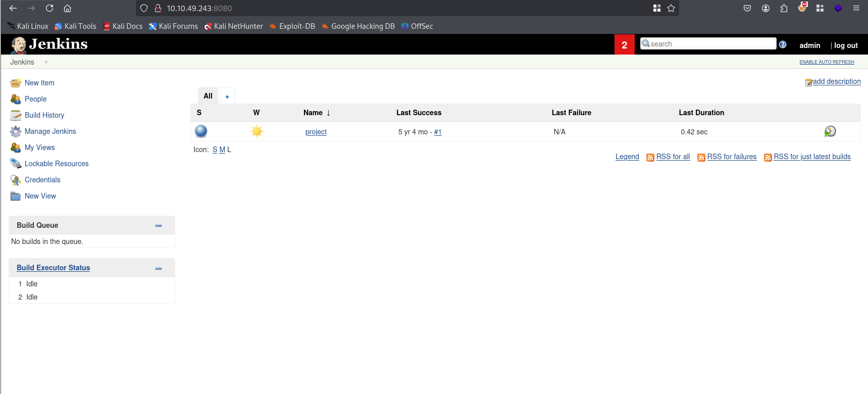Sort by the W weather column

coord(257,113)
